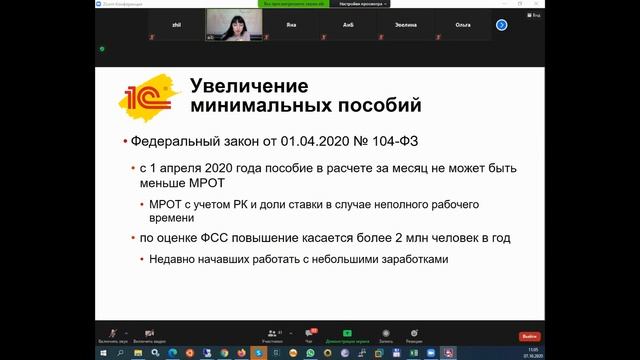Open audio options arrow beside microphone

coord(126,333)
